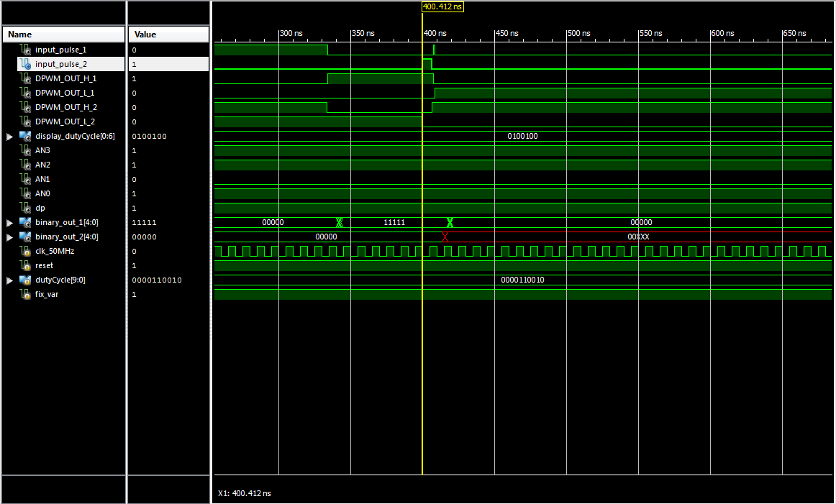Select the binary_out_1[4:0] name
The width and height of the screenshot is (836, 504).
click(x=67, y=222)
